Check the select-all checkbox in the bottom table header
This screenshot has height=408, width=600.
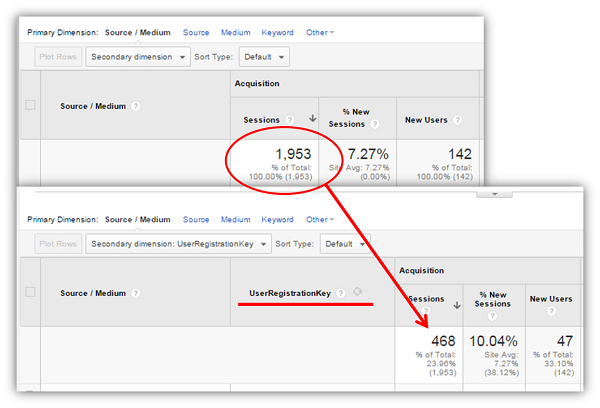coord(30,292)
